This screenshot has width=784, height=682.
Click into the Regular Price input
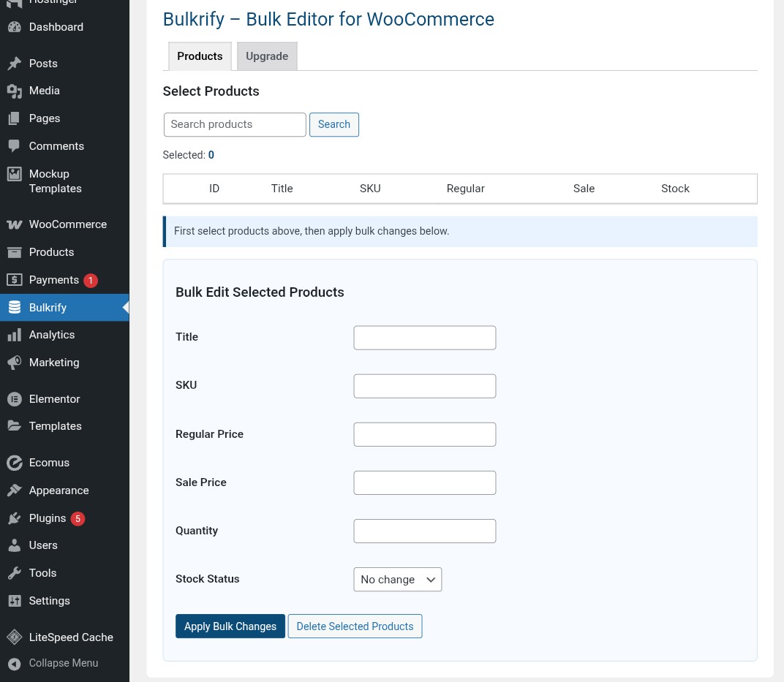click(424, 434)
